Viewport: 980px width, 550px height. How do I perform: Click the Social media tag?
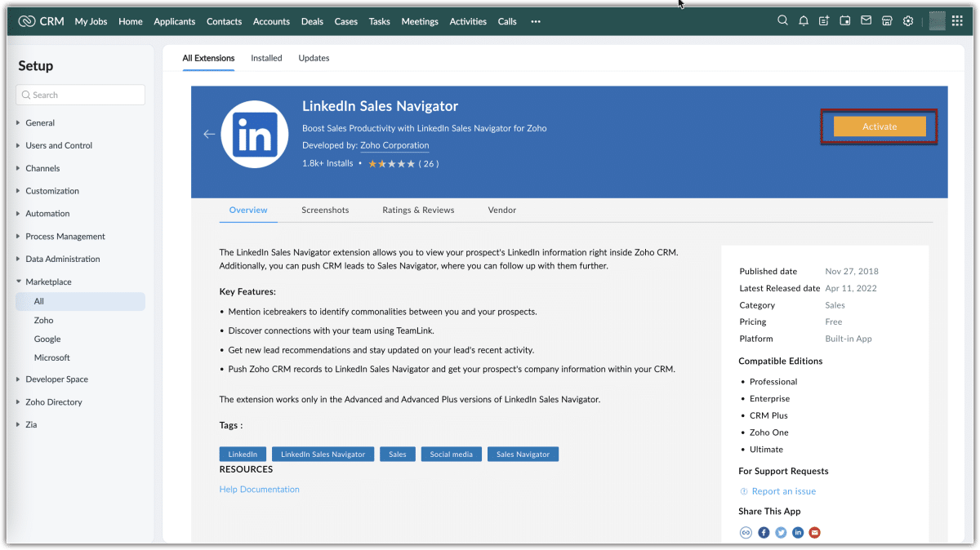click(x=452, y=455)
